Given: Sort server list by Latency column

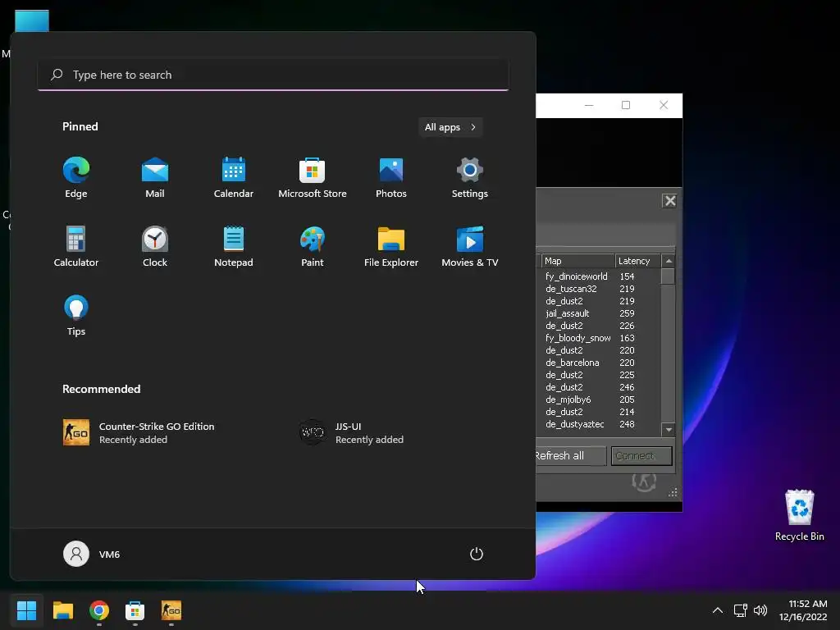Looking at the screenshot, I should click(637, 261).
